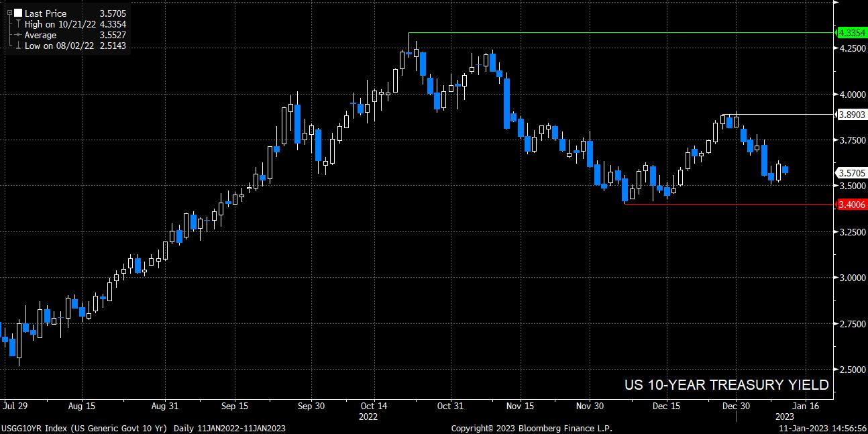Click the 'Jul 29' date label
The height and width of the screenshot is (434, 868).
(15, 406)
